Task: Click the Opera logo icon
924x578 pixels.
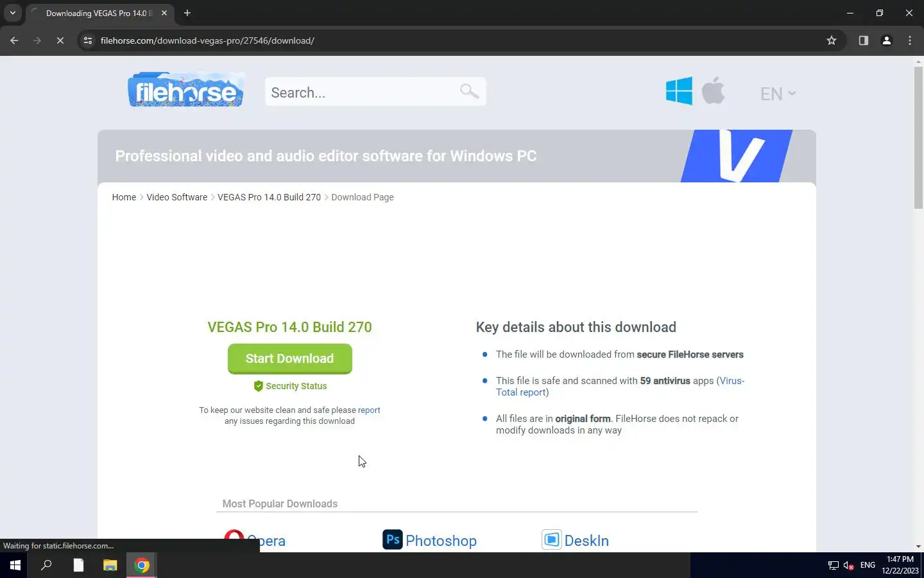Action: [234, 540]
